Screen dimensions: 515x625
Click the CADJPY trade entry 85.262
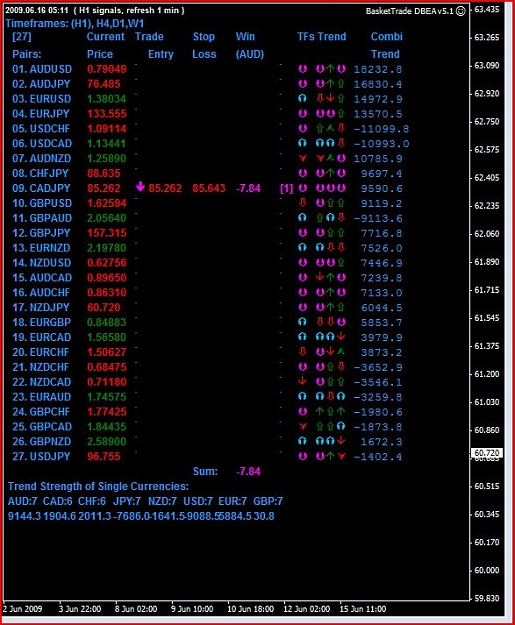(165, 188)
